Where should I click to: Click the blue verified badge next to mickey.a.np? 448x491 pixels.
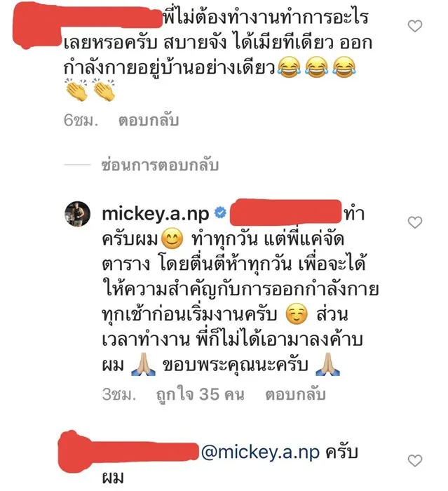(220, 213)
